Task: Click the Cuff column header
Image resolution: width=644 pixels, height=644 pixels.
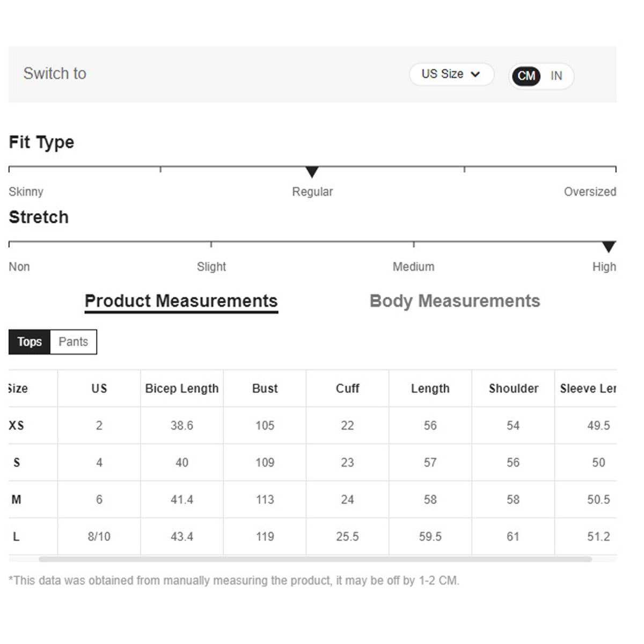Action: pyautogui.click(x=347, y=389)
